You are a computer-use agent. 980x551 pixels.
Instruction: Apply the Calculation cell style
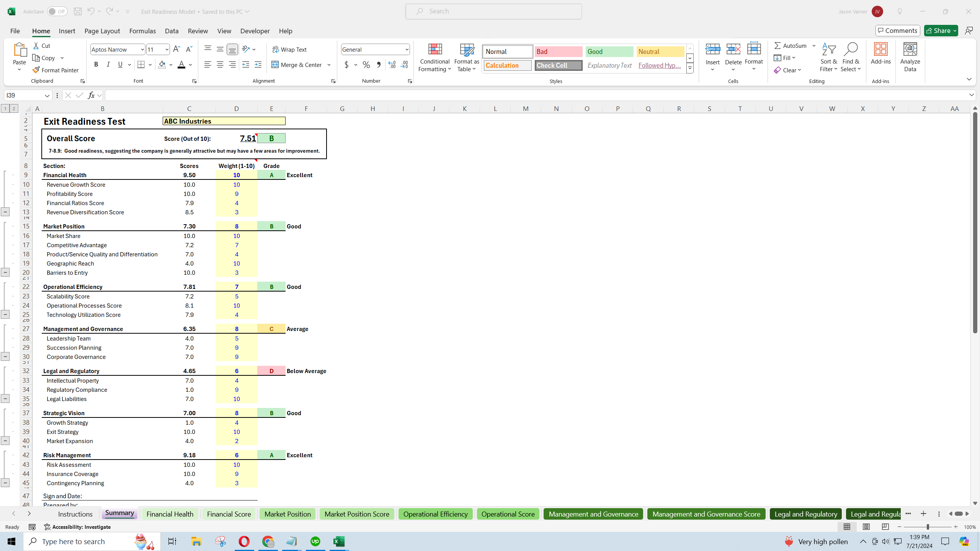pyautogui.click(x=507, y=65)
